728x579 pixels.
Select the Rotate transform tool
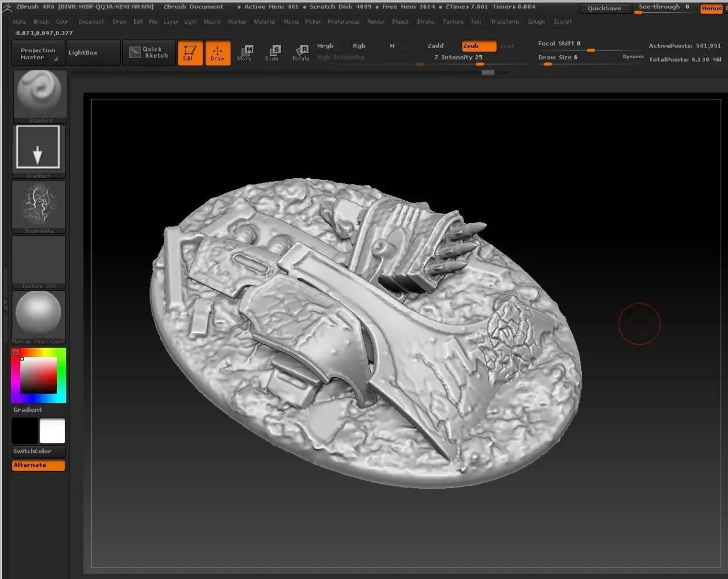click(301, 53)
